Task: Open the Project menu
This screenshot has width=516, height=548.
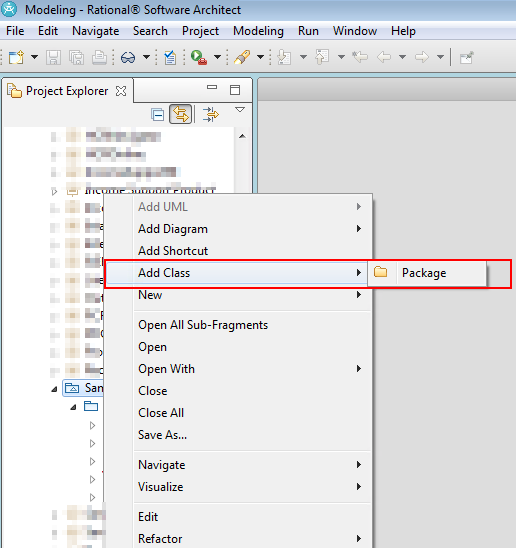Action: tap(200, 31)
